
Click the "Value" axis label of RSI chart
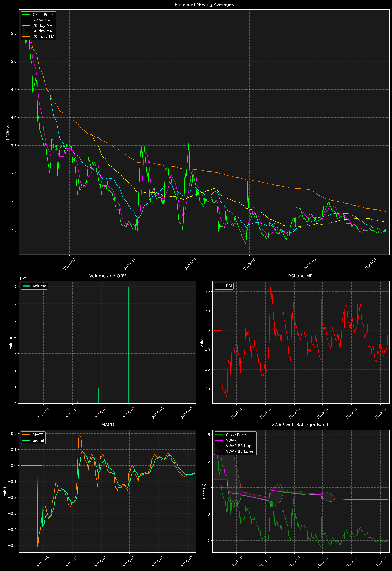[x=202, y=342]
